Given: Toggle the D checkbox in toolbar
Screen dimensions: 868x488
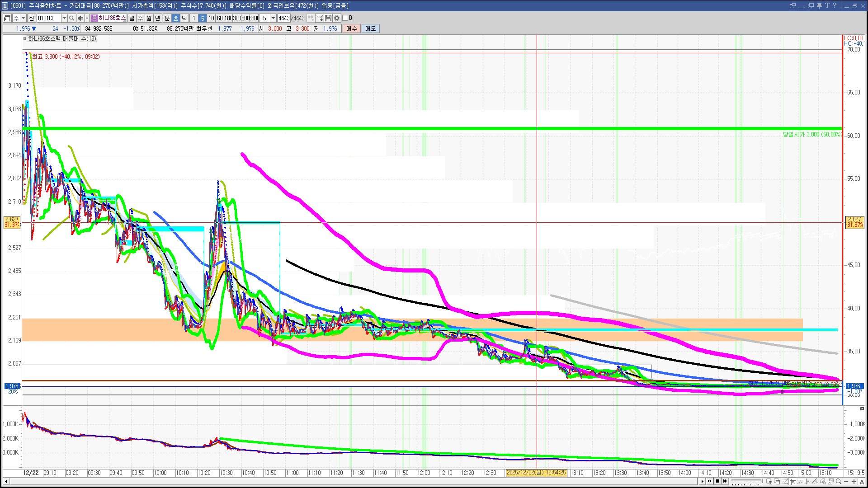Looking at the screenshot, I should (x=345, y=18).
